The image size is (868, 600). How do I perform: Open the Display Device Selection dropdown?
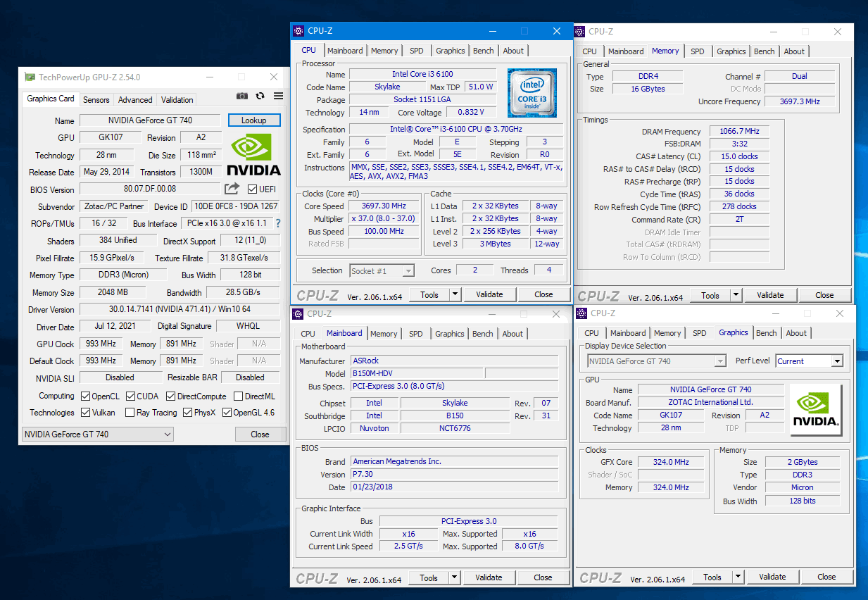pos(656,361)
